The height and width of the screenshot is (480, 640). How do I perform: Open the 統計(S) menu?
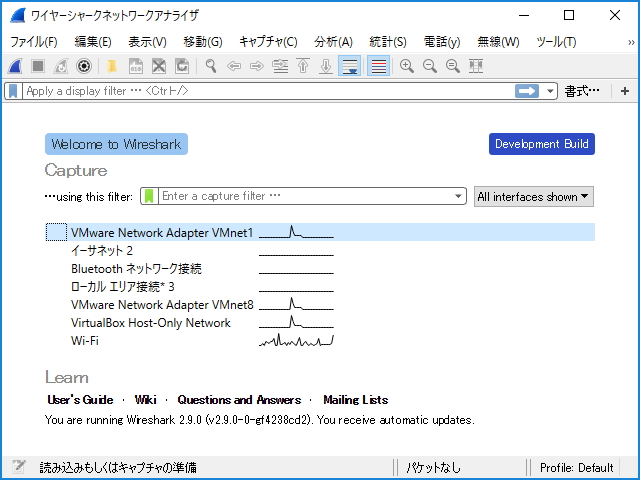point(388,42)
